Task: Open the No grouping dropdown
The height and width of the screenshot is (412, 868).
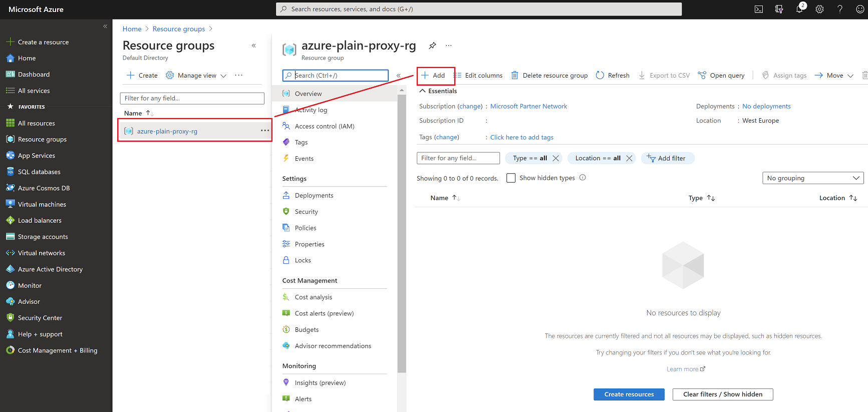Action: tap(813, 178)
